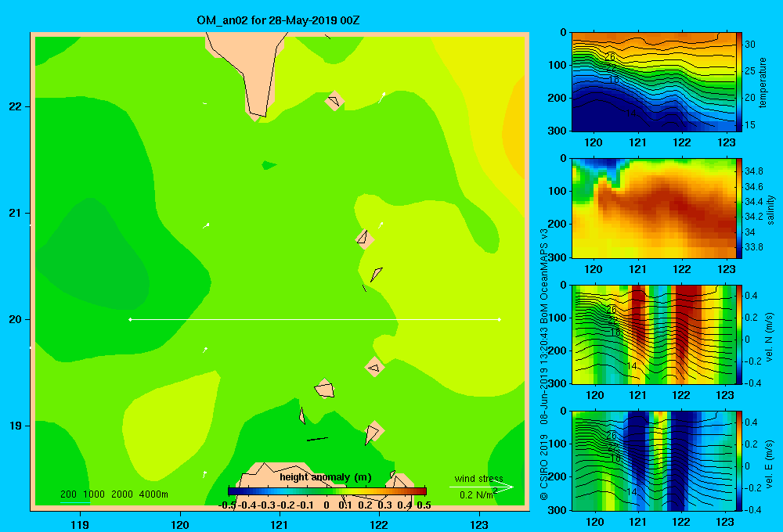Click the 'salinity' axis label
The height and width of the screenshot is (532, 783).
[770, 210]
